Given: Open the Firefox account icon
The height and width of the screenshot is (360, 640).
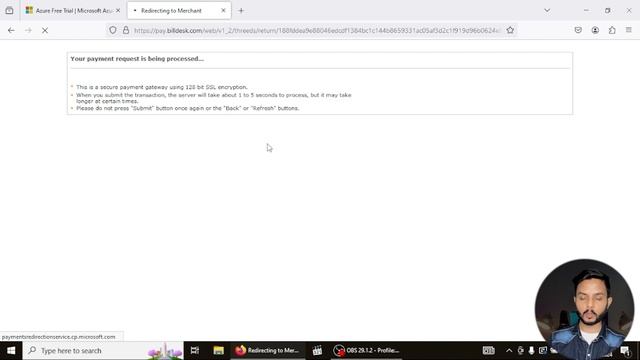Looking at the screenshot, I should coord(595,30).
